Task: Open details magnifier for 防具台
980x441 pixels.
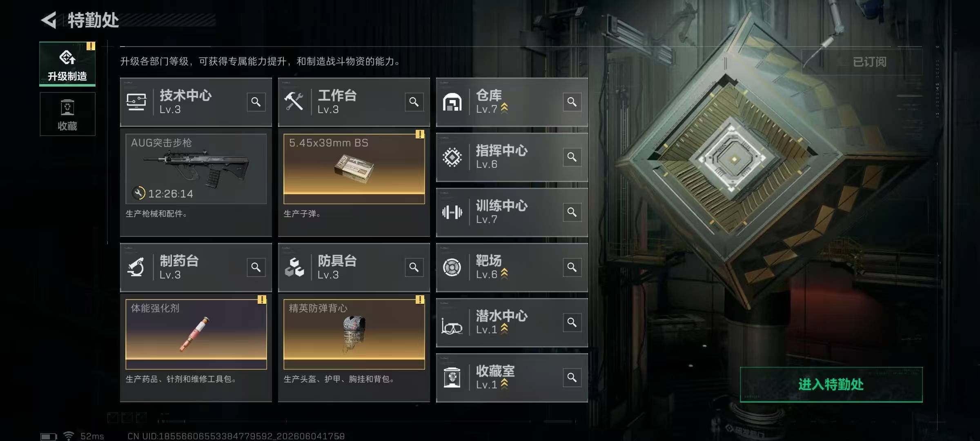Action: [x=414, y=267]
